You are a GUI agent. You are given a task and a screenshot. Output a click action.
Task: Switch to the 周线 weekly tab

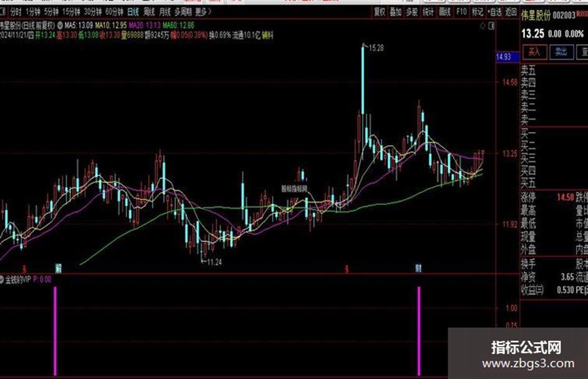click(x=149, y=12)
